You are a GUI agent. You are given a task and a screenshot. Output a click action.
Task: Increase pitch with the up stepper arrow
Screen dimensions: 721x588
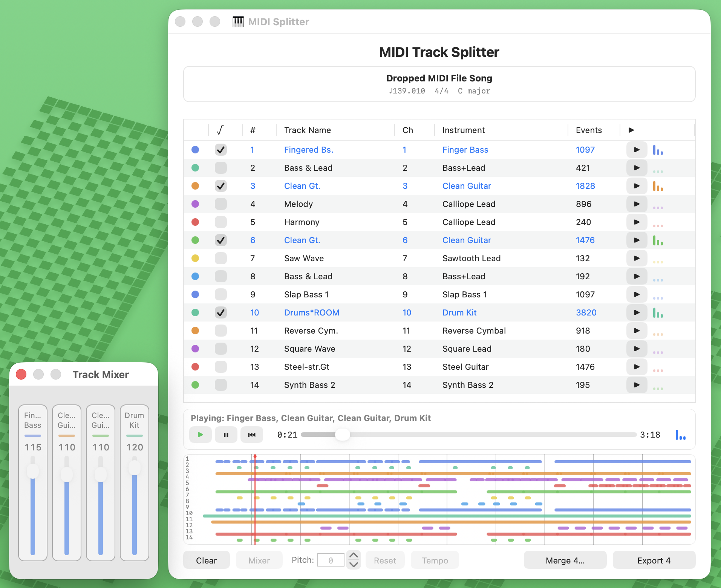tap(354, 555)
